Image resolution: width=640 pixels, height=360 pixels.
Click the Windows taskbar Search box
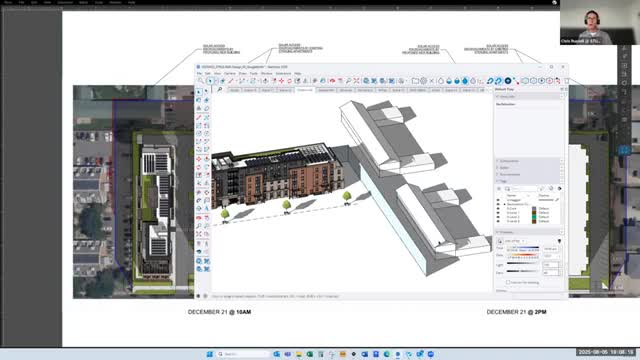pos(243,354)
